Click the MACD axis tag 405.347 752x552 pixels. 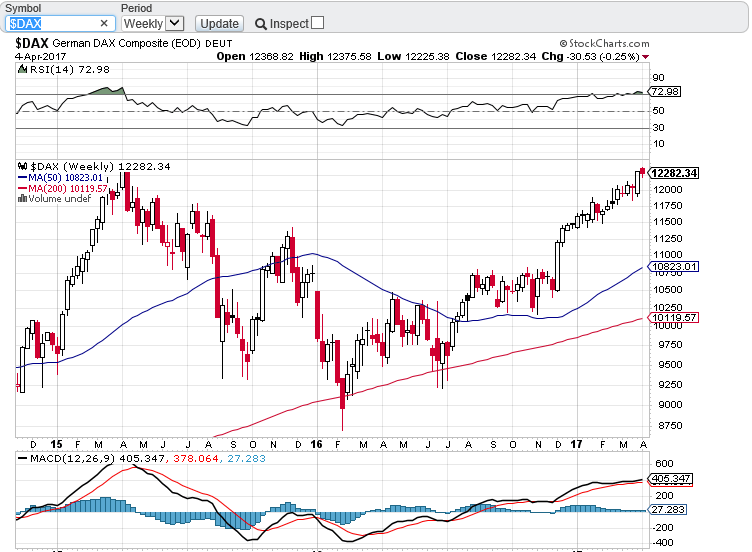[670, 478]
